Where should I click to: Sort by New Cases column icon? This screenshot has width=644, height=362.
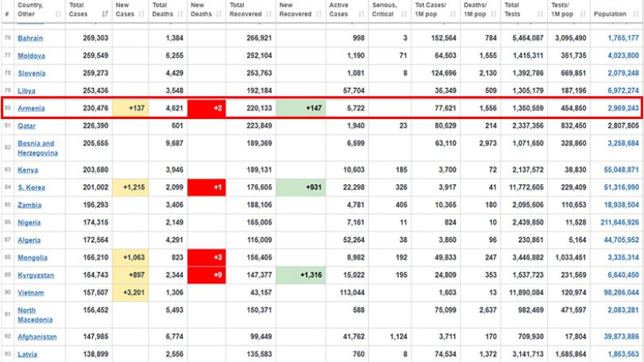click(x=141, y=14)
